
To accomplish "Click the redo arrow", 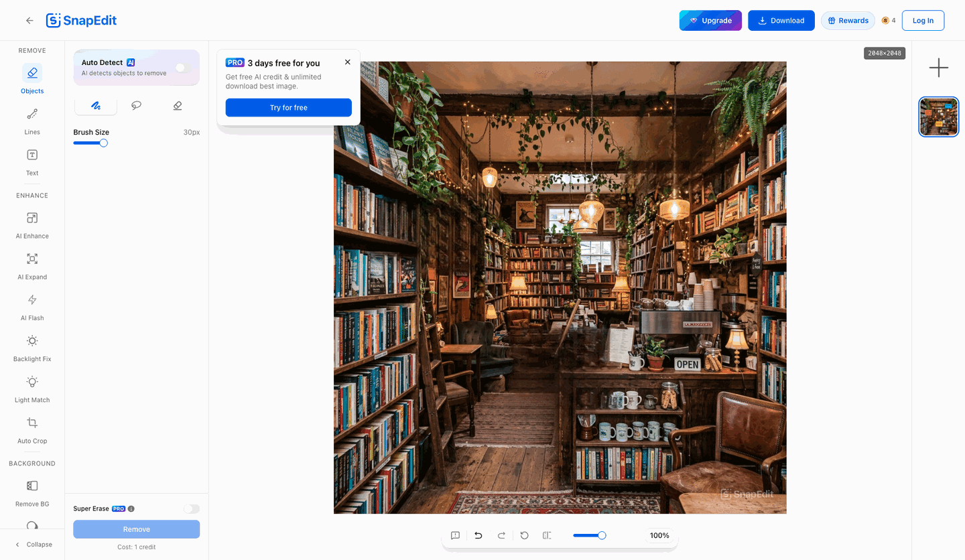I will [x=501, y=535].
